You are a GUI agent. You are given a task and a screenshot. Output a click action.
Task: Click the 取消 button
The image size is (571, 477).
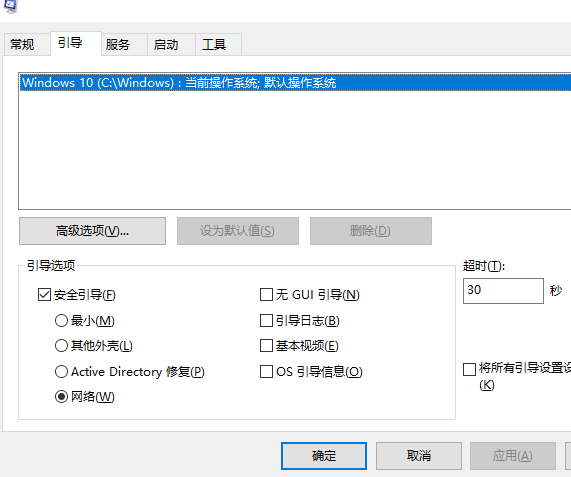click(419, 456)
